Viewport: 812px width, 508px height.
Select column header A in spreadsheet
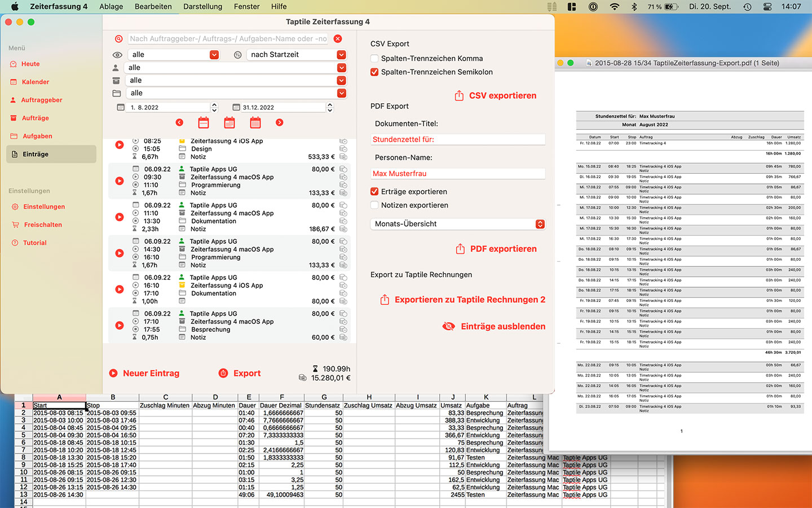tap(59, 397)
